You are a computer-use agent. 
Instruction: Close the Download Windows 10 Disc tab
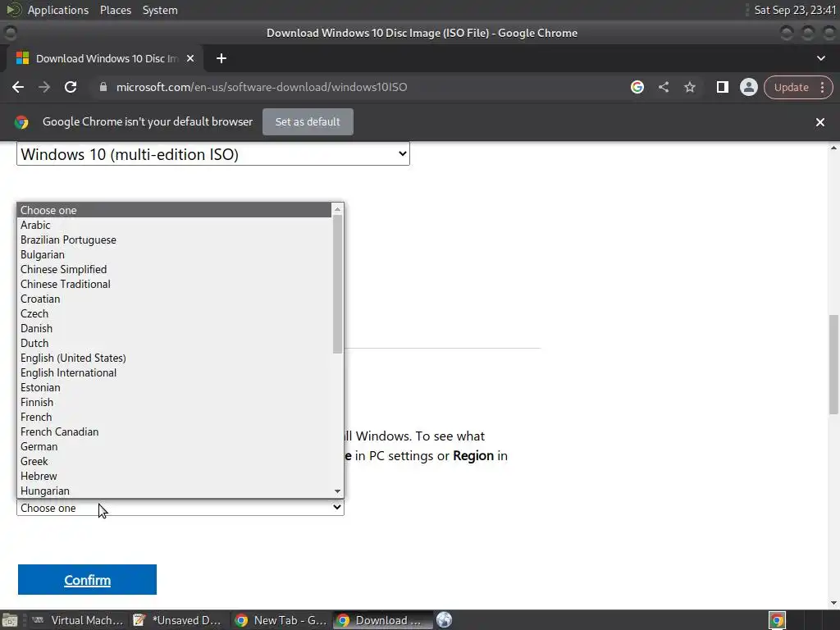click(190, 58)
